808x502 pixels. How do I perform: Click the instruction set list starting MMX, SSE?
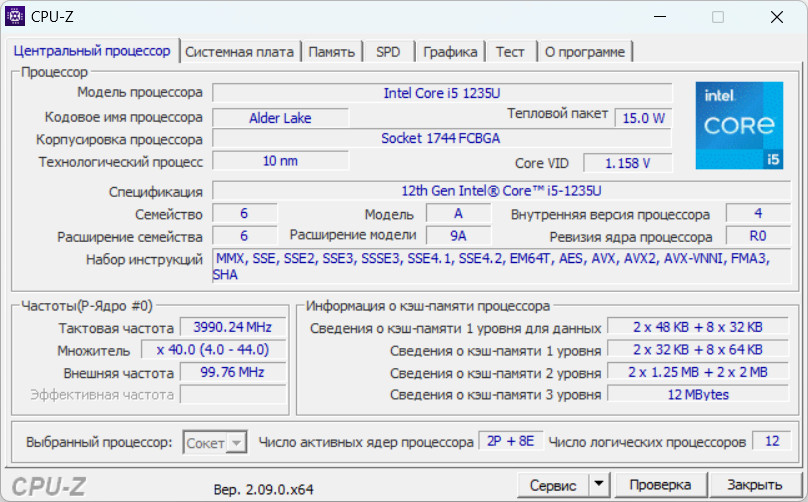[x=501, y=266]
